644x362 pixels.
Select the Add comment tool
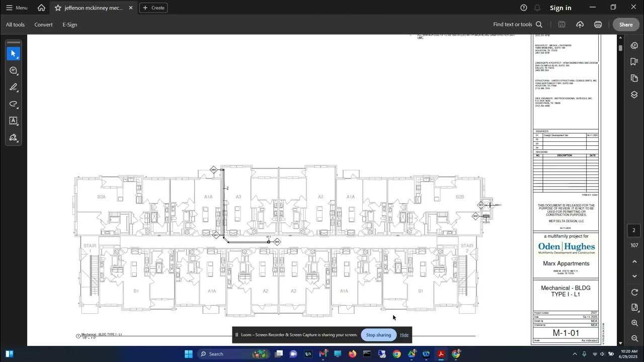[x=14, y=70]
